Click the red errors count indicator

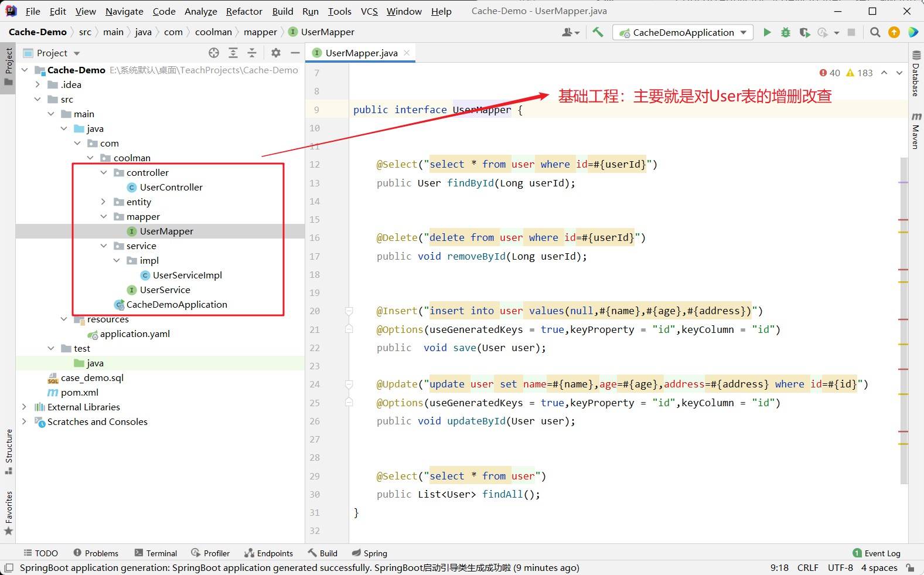click(830, 73)
